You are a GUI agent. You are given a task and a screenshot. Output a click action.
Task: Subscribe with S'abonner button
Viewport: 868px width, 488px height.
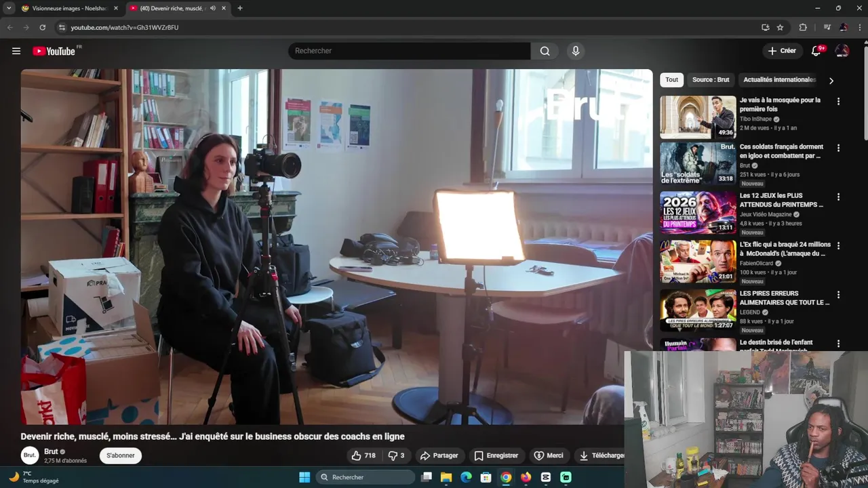point(121,455)
